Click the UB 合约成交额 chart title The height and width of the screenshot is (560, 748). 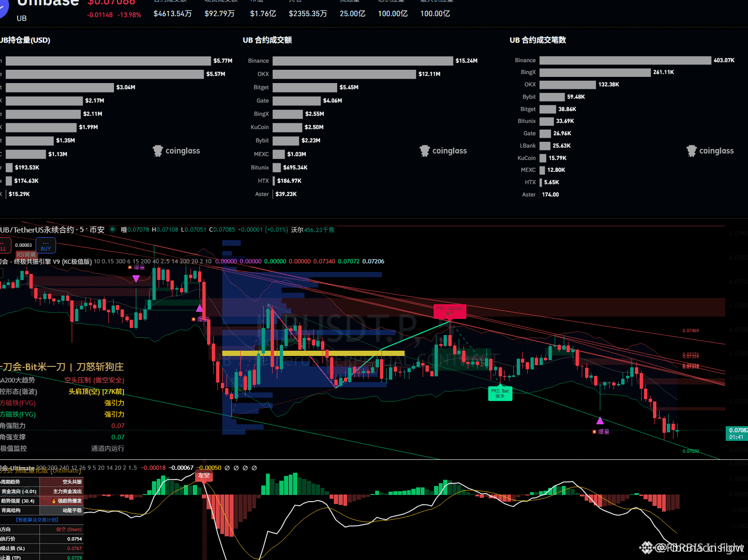tap(267, 40)
